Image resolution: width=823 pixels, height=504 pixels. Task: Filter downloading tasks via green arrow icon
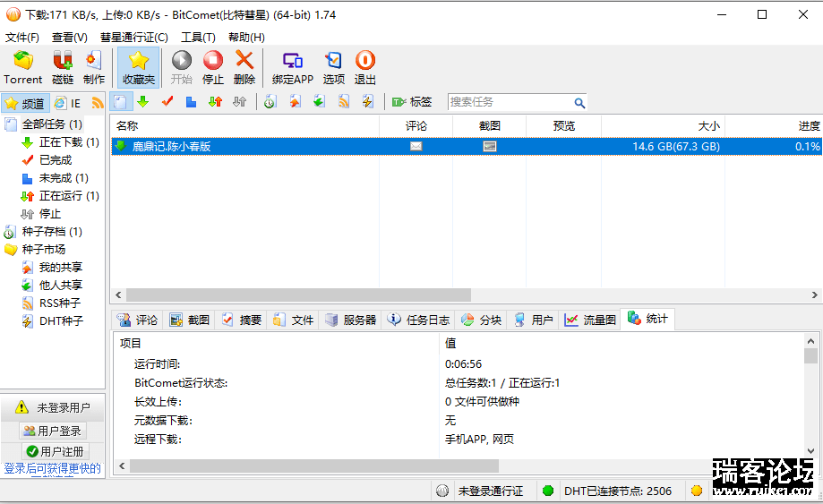pos(142,102)
